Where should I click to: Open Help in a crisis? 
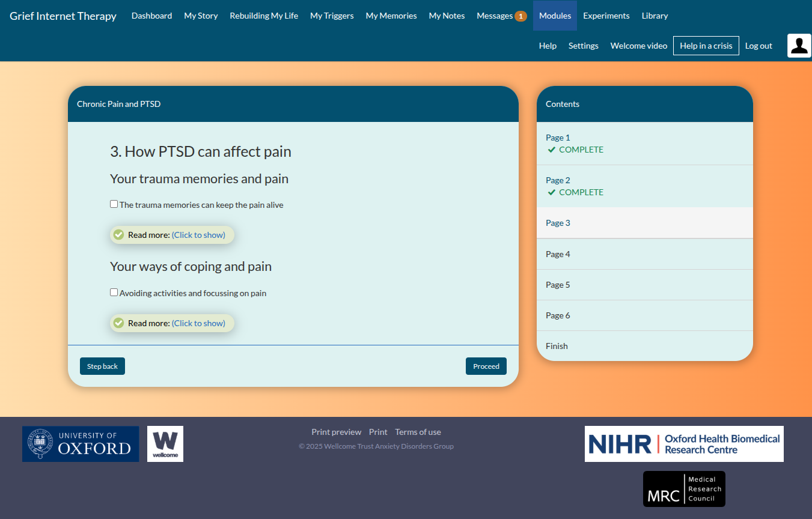click(x=706, y=46)
